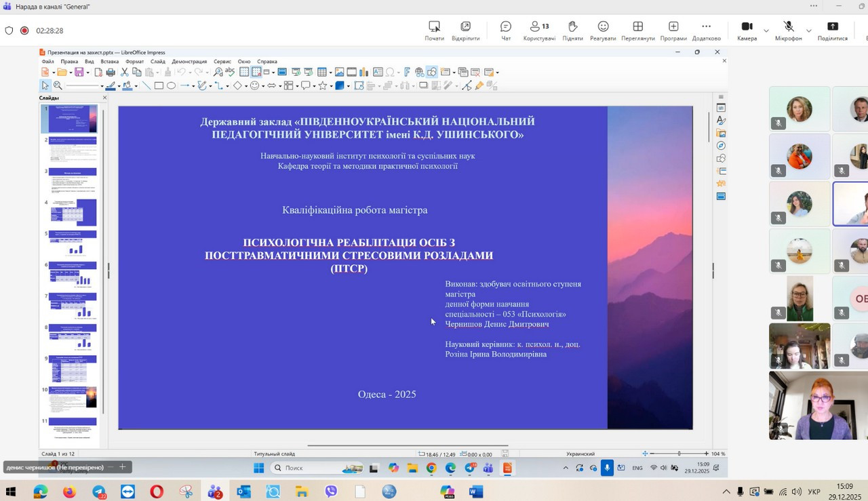The height and width of the screenshot is (501, 868).
Task: Open the Переглянути view layout options
Action: pos(637,30)
